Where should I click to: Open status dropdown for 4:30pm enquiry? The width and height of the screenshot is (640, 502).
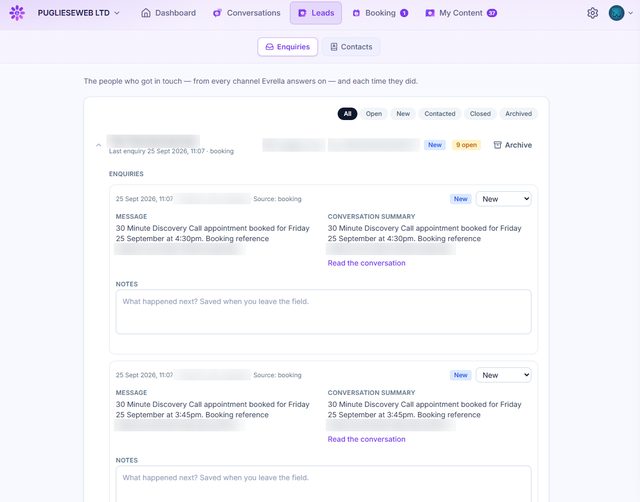(x=504, y=199)
